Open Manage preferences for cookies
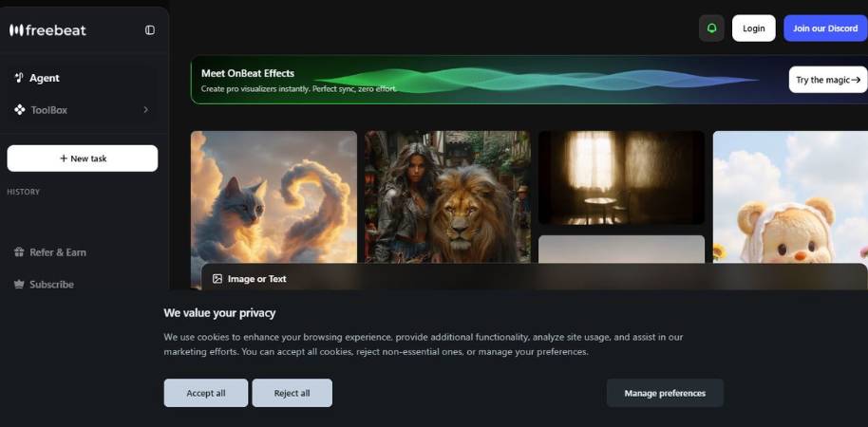 pos(665,393)
